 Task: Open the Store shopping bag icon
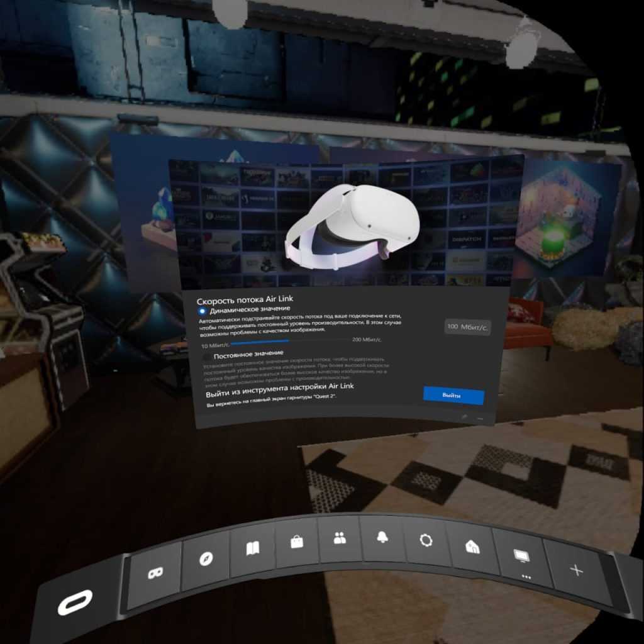click(x=297, y=541)
